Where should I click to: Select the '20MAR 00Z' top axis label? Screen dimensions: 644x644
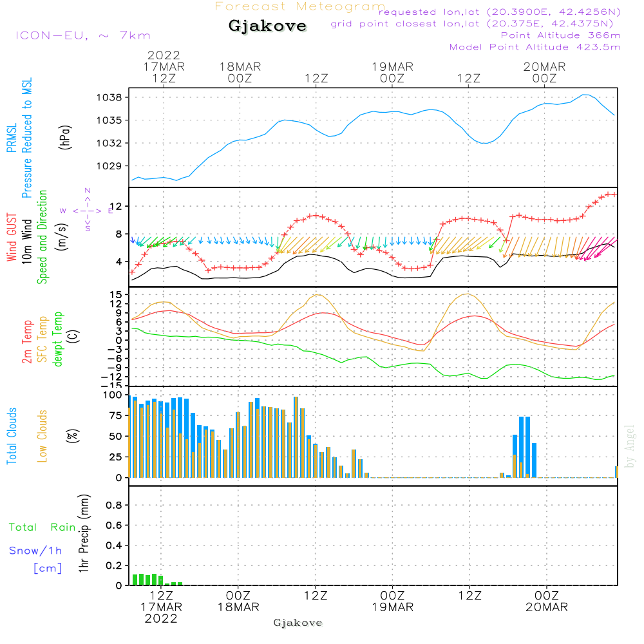pyautogui.click(x=544, y=72)
